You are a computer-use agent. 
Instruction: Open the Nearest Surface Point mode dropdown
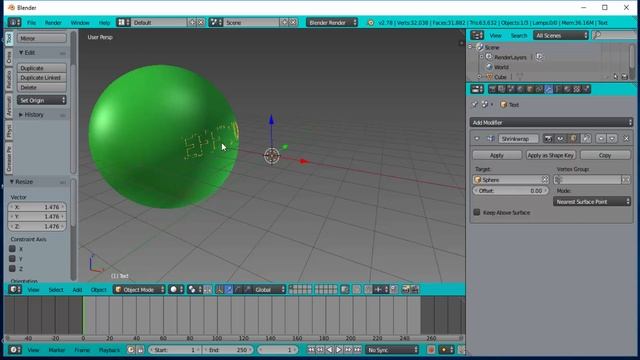[592, 202]
